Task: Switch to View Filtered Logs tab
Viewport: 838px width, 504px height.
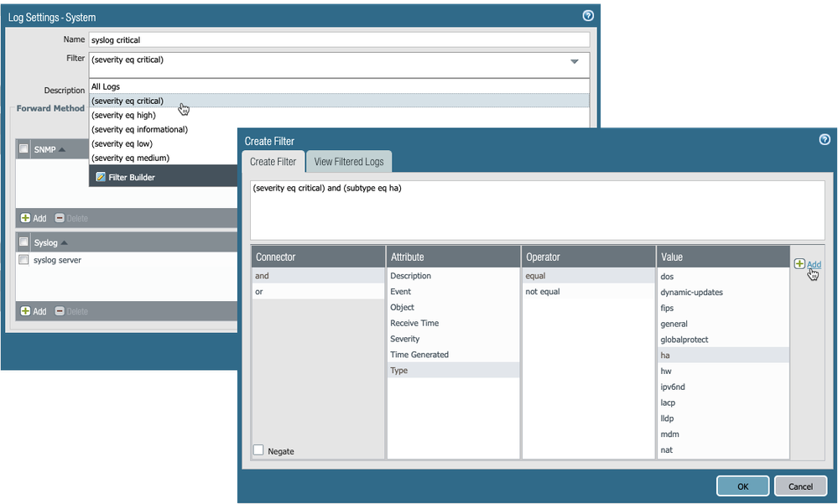Action: (x=349, y=161)
